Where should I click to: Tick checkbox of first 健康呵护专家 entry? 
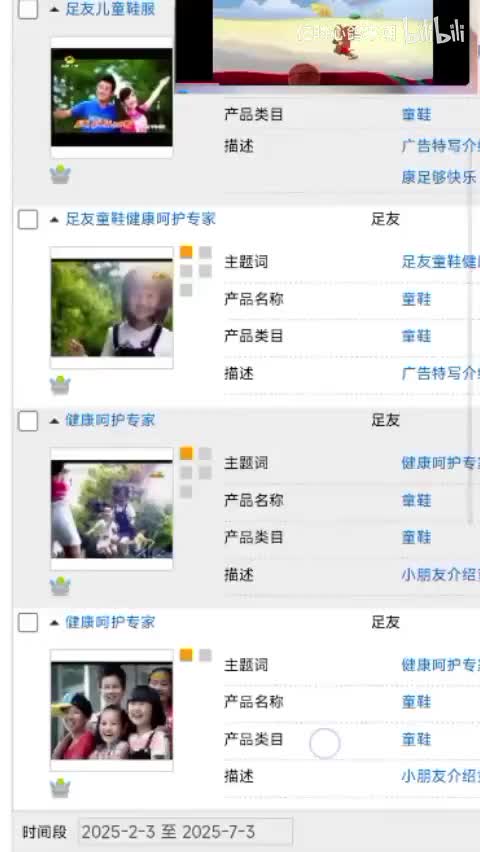[28, 421]
